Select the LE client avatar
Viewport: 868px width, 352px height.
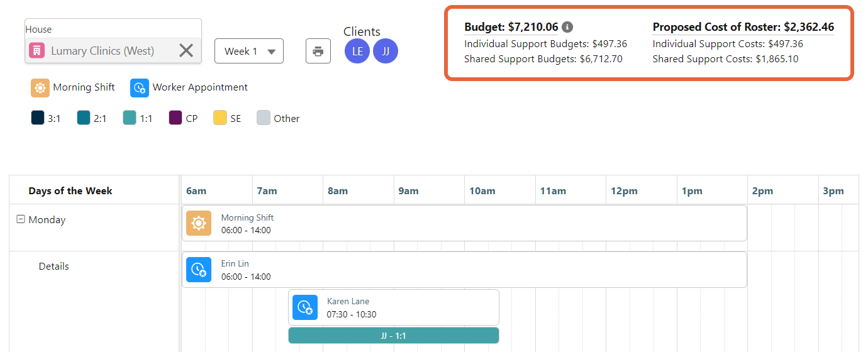(357, 52)
